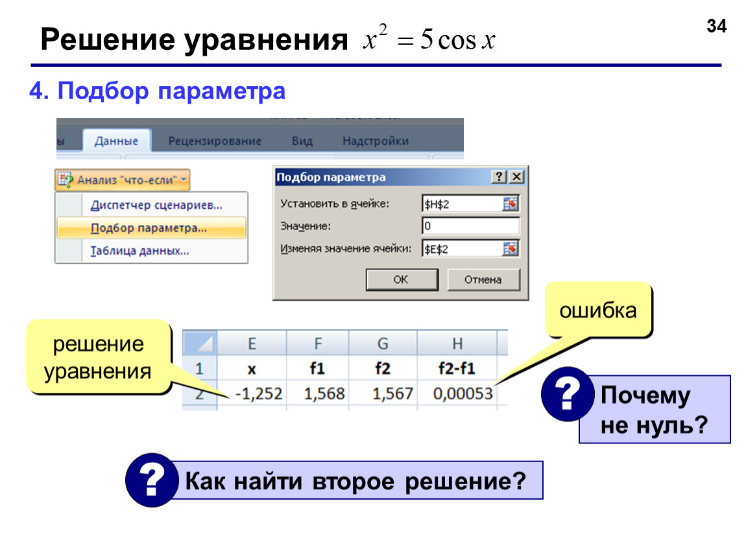This screenshot has width=746, height=560.
Task: Select column F header
Action: point(318,344)
